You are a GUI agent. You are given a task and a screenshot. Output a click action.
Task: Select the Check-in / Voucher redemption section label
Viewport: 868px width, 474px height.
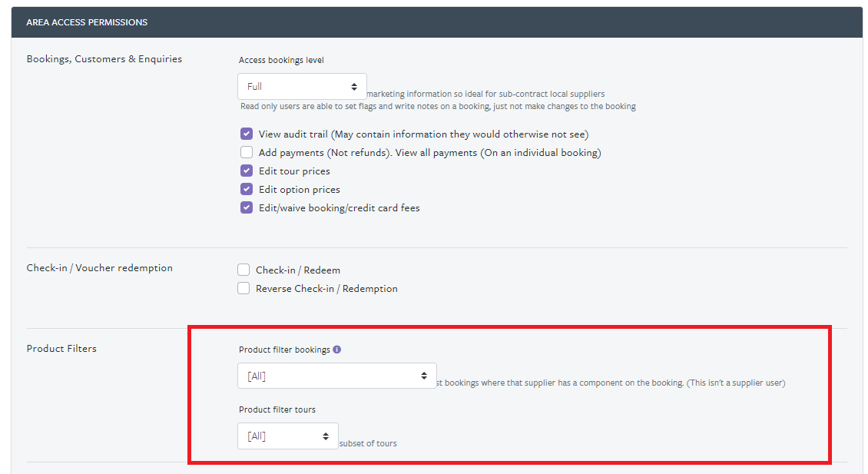click(x=100, y=268)
